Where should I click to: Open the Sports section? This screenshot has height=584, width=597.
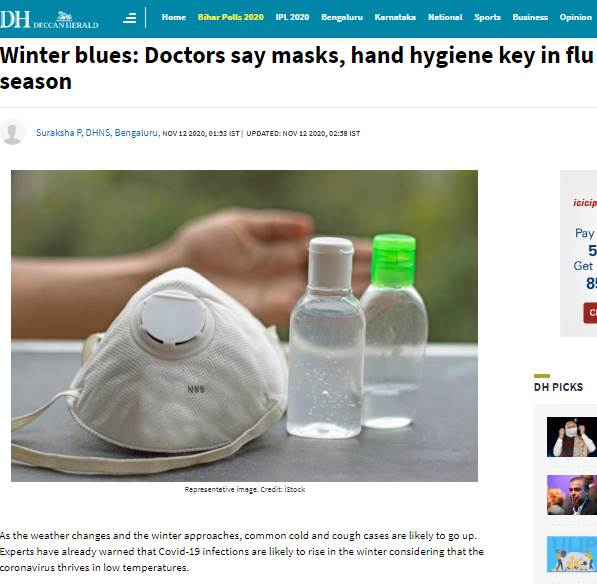click(487, 17)
